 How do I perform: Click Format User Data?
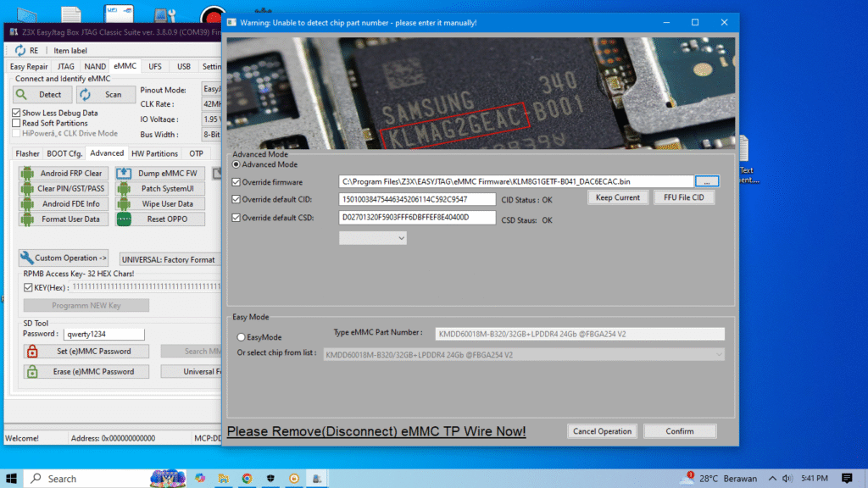[63, 219]
